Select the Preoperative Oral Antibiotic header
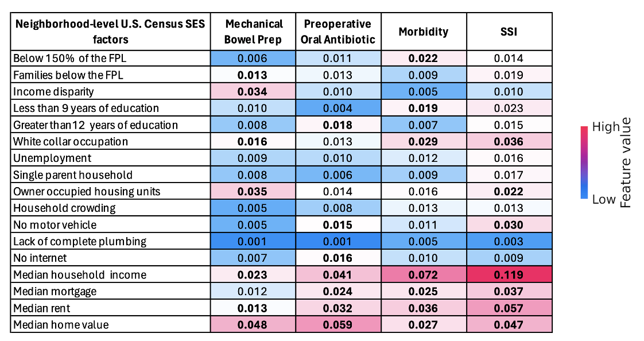644x341 pixels. (339, 32)
